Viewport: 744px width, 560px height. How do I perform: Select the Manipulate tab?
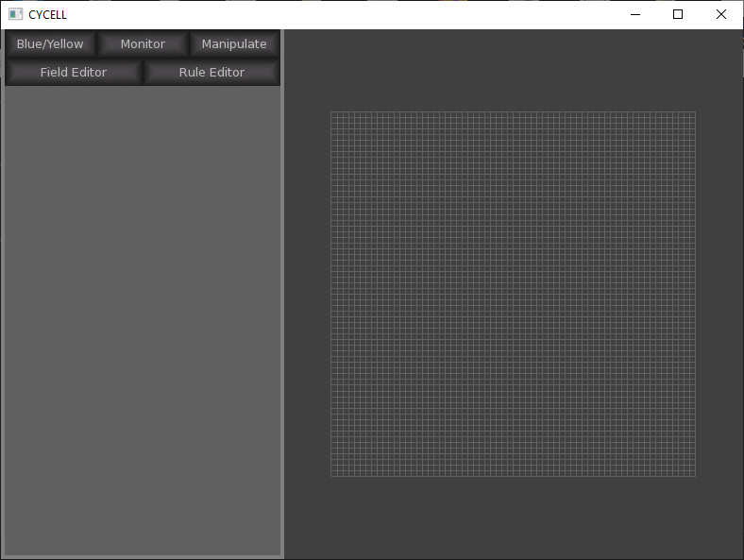coord(234,44)
